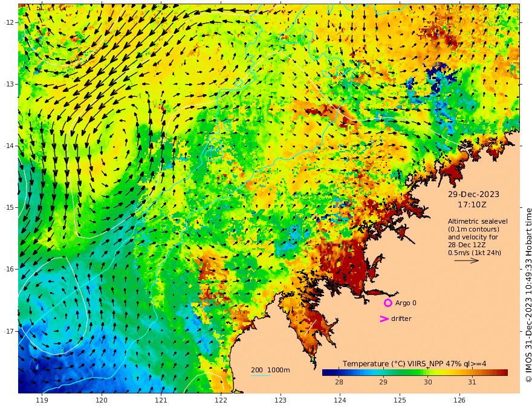Click longitude axis label 125
This screenshot has height=411, width=532.
(400, 401)
